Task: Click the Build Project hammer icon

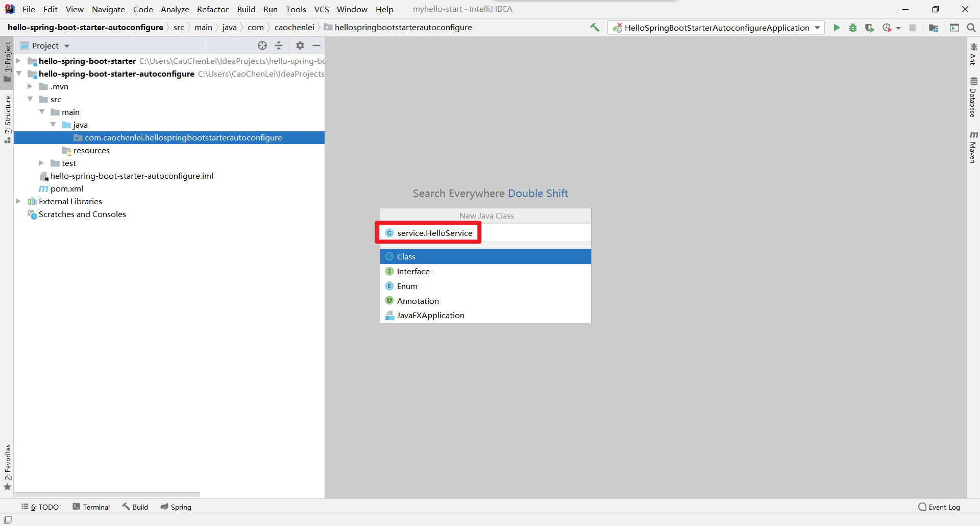Action: point(595,28)
